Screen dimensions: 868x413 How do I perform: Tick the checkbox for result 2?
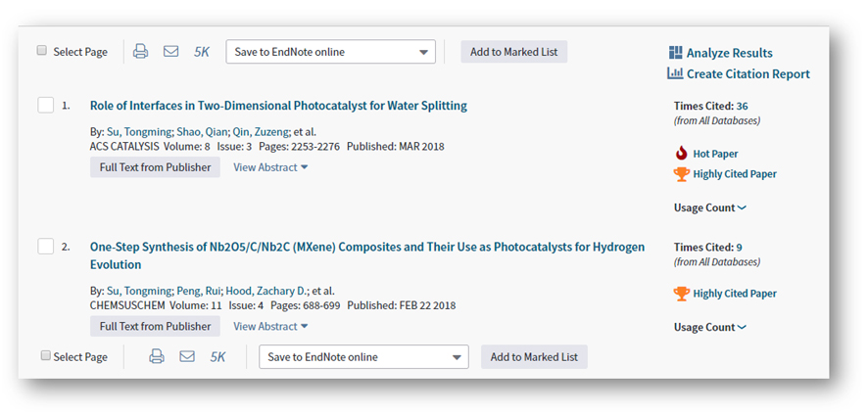(x=46, y=247)
